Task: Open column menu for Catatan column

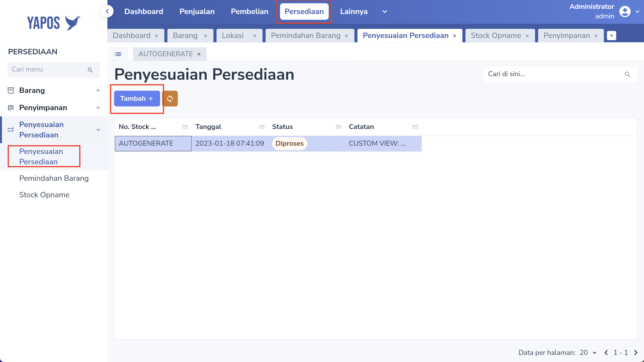Action: 415,127
